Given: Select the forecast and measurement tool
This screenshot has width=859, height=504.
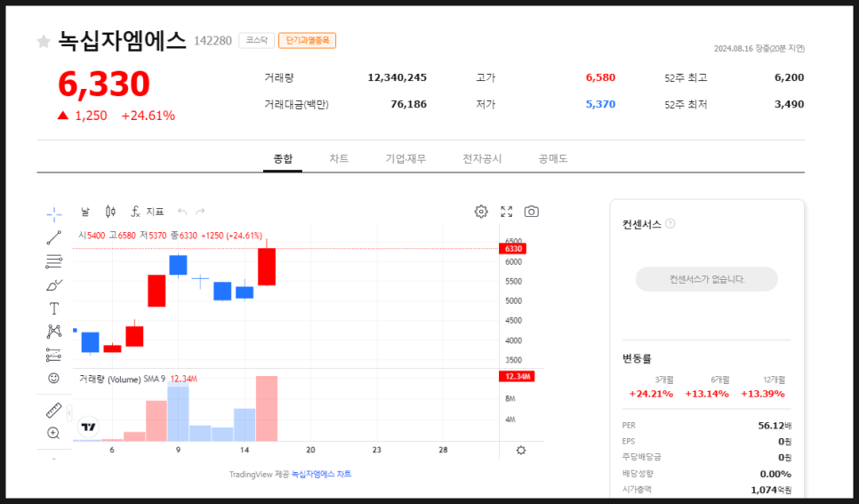Looking at the screenshot, I should [x=53, y=355].
